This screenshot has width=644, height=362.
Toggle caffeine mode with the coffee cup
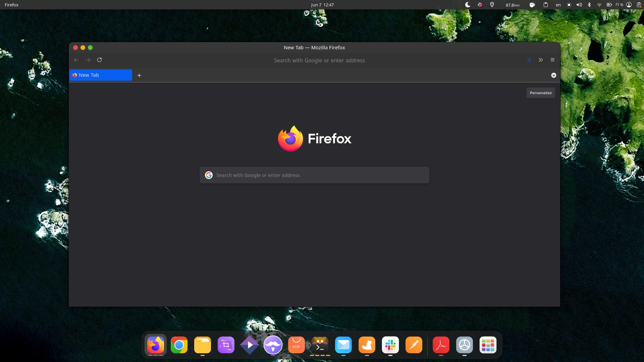click(x=532, y=5)
